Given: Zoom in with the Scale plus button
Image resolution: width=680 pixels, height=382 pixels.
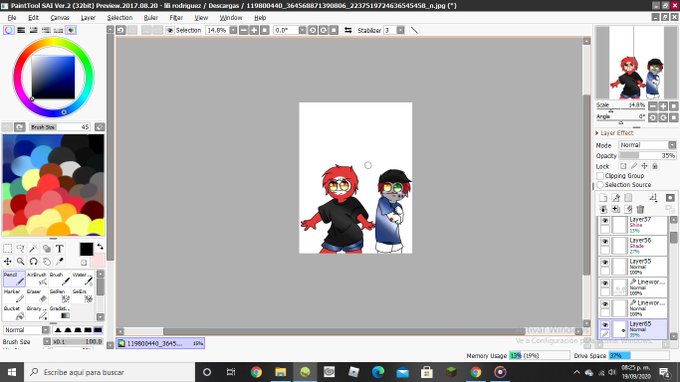Looking at the screenshot, I should tap(663, 106).
